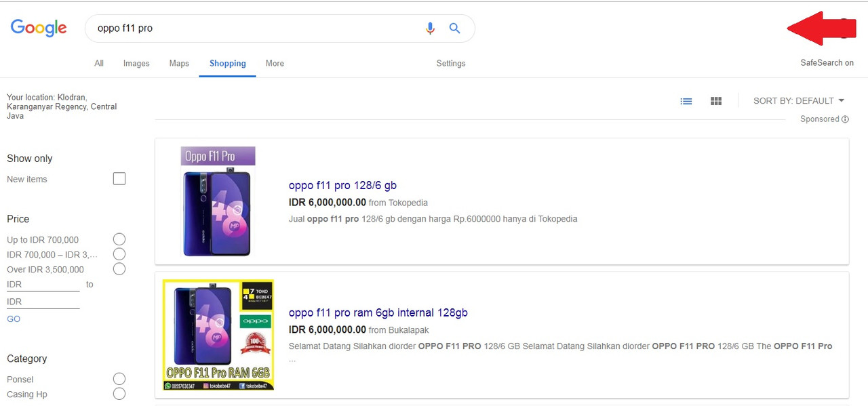
Task: Submit search with magnifying glass icon
Action: tap(455, 28)
